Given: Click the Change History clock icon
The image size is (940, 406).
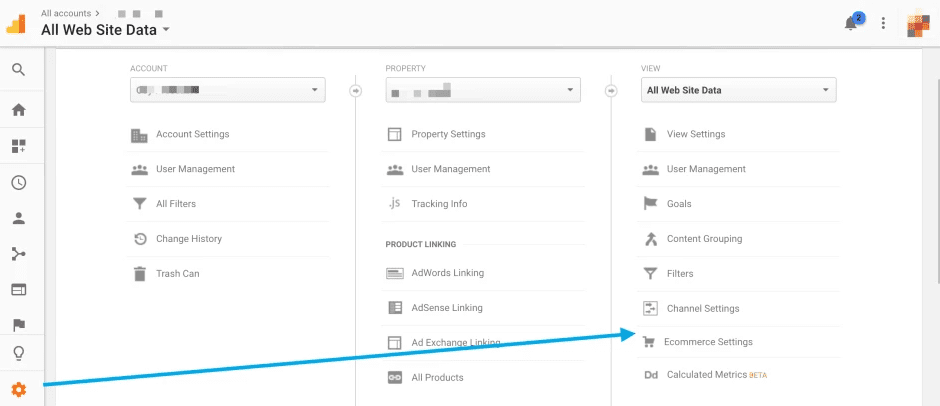Looking at the screenshot, I should click(x=140, y=239).
